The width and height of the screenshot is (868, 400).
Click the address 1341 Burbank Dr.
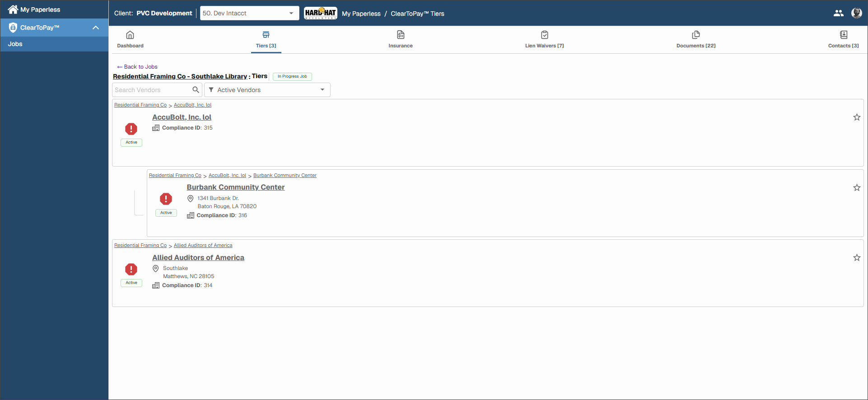218,198
